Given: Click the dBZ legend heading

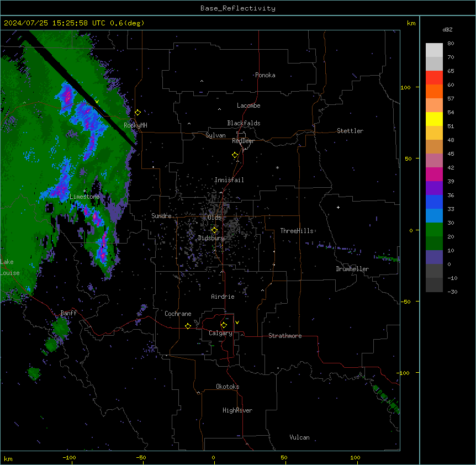Looking at the screenshot, I should pos(447,30).
